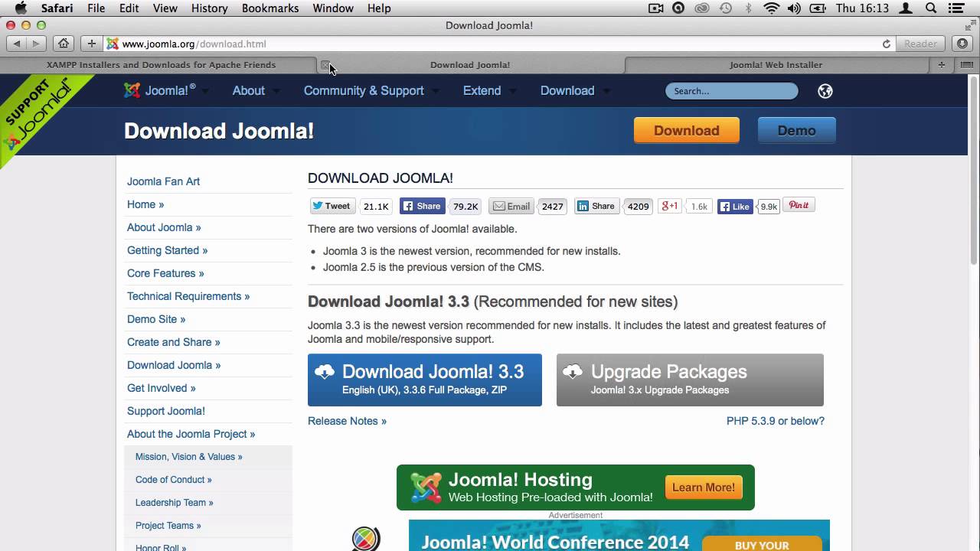
Task: Share on Facebook via Share button
Action: click(x=423, y=206)
